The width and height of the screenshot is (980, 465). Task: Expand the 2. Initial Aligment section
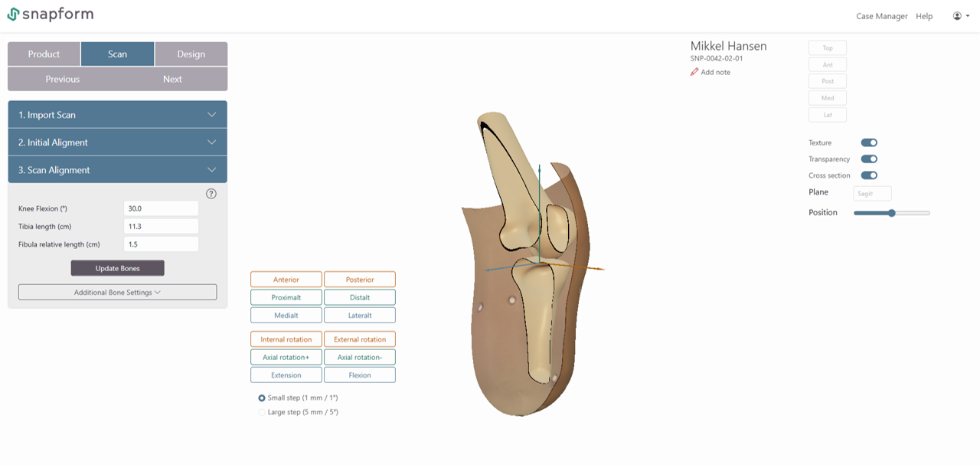tap(117, 142)
